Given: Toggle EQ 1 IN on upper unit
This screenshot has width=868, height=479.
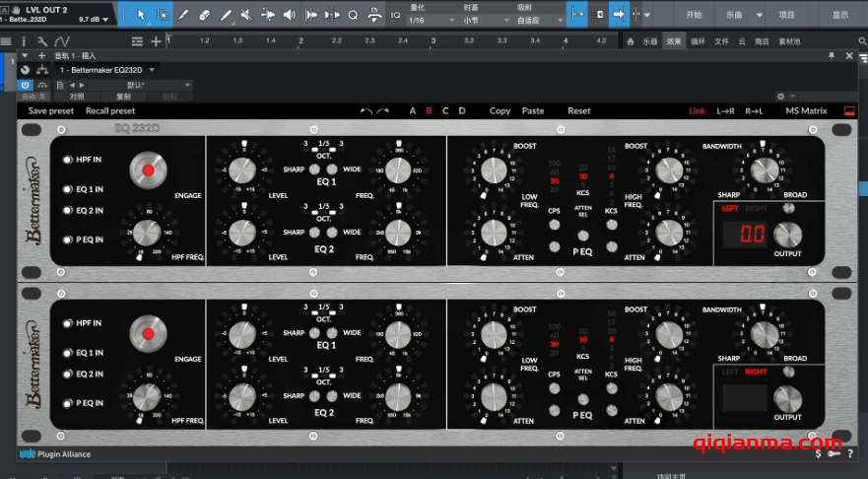Looking at the screenshot, I should (x=68, y=188).
